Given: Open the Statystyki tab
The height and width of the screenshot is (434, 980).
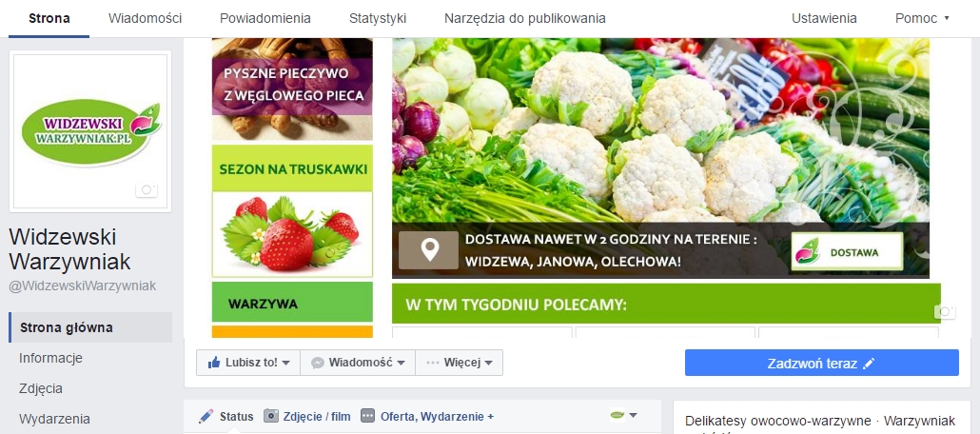Looking at the screenshot, I should pyautogui.click(x=378, y=18).
